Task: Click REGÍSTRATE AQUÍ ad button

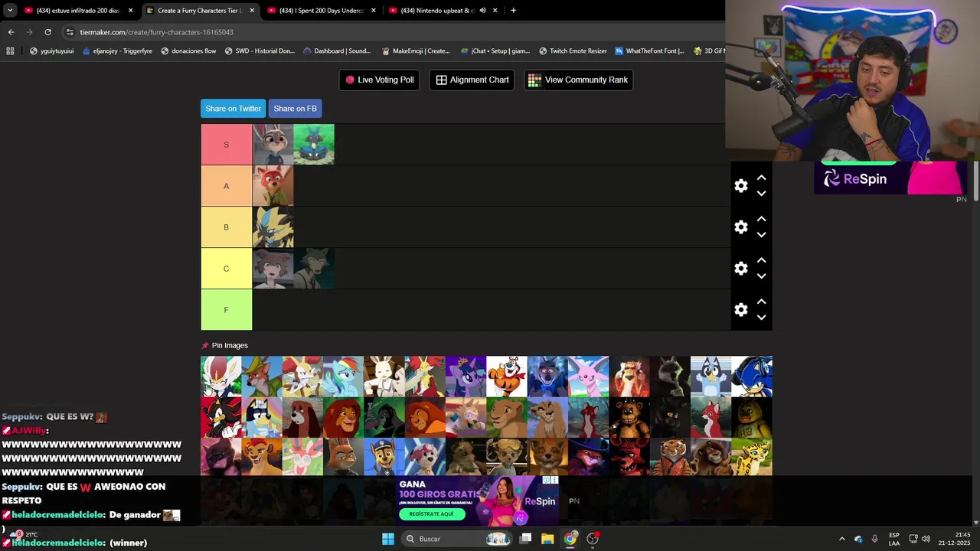Action: click(432, 514)
